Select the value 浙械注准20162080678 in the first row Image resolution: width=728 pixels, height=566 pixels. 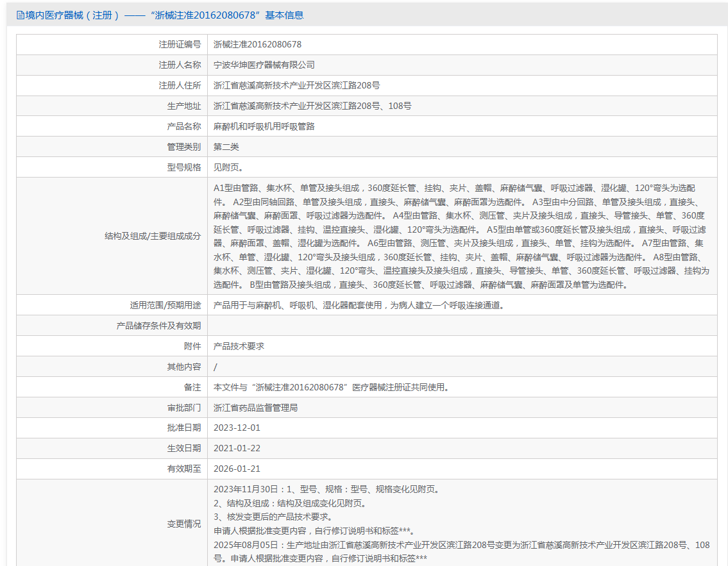click(257, 44)
